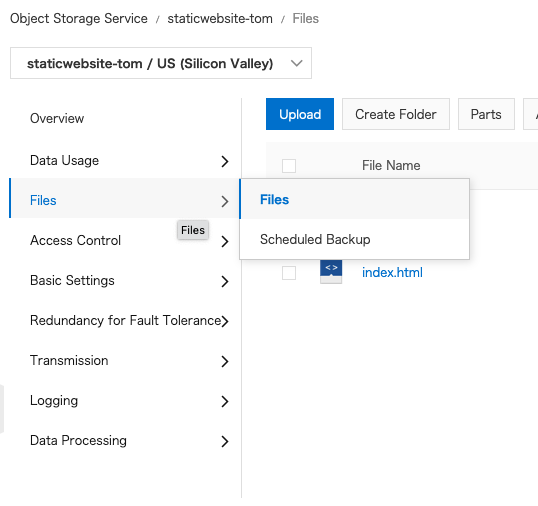This screenshot has width=538, height=506.
Task: Toggle the select-all checkbox beside File Name
Action: [x=289, y=166]
